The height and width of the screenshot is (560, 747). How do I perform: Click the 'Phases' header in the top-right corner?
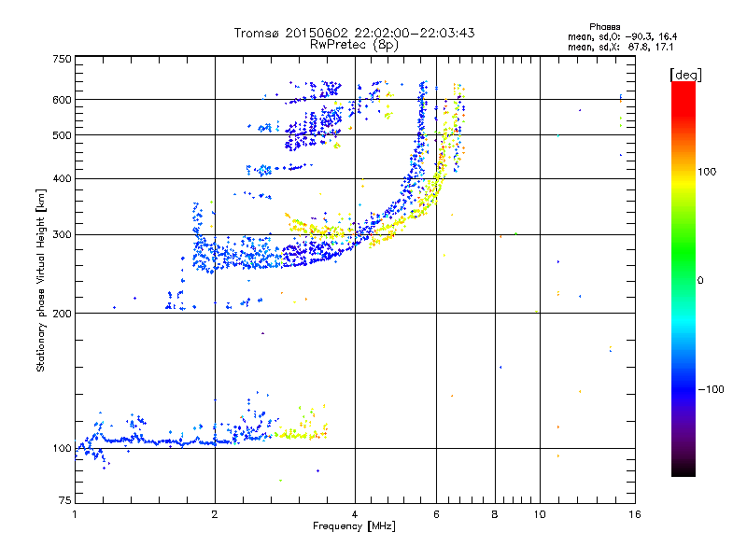pyautogui.click(x=604, y=27)
